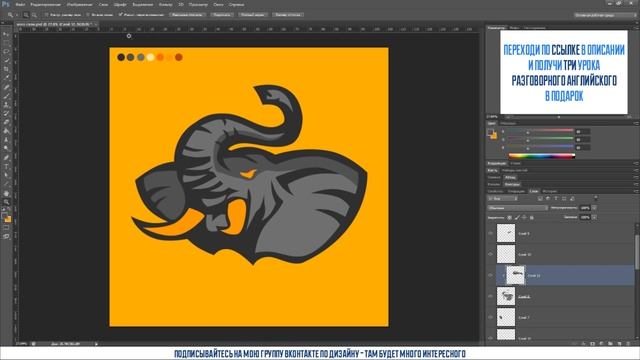640x360 pixels.
Task: Select the Eraser tool
Action: (6, 122)
